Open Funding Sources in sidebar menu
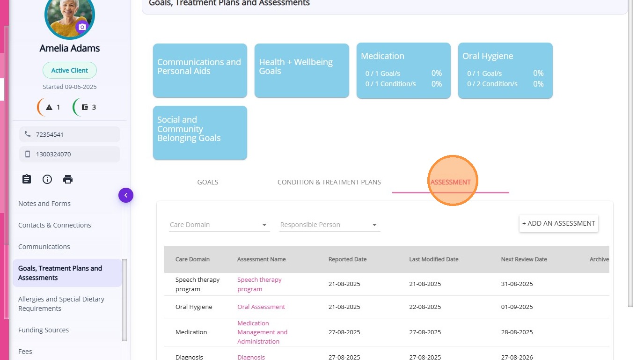 tap(44, 330)
